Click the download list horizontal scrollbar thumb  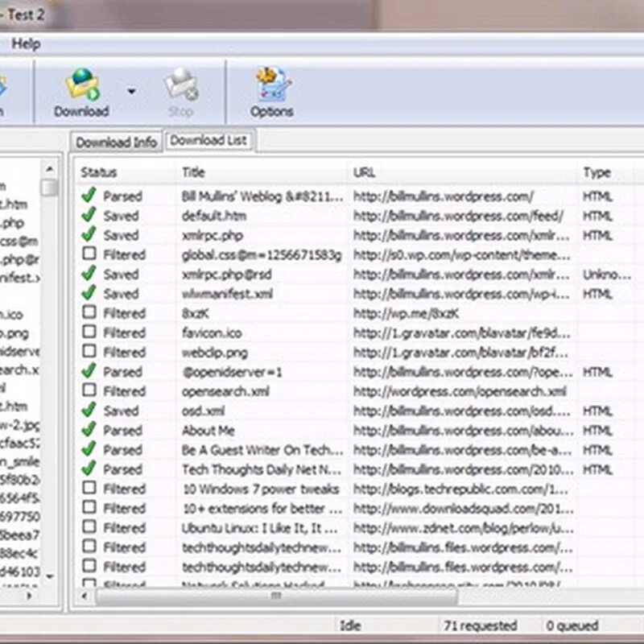276,596
